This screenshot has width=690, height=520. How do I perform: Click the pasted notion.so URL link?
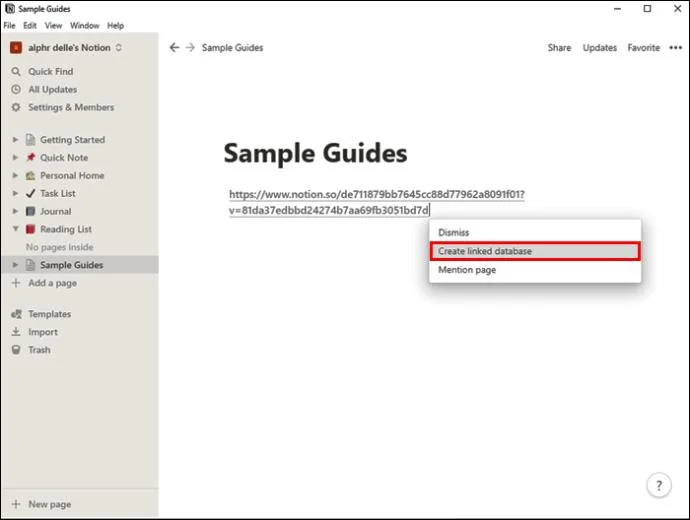pos(377,202)
